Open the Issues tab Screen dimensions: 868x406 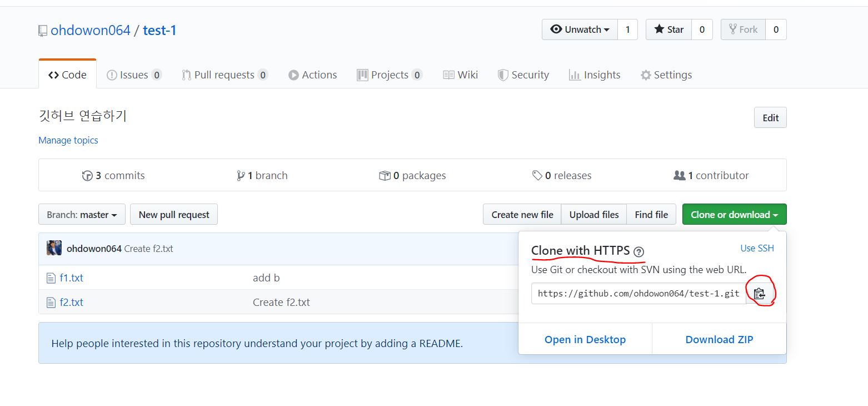point(134,75)
